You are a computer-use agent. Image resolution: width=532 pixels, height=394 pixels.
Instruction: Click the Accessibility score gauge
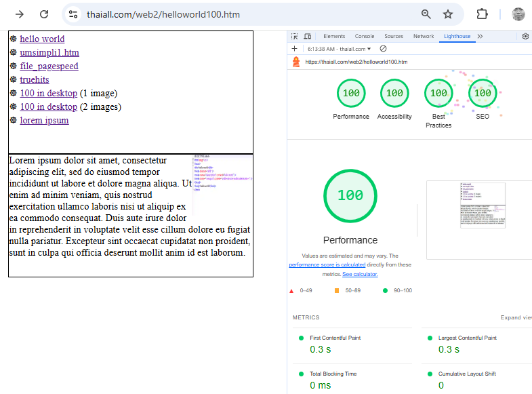click(394, 94)
